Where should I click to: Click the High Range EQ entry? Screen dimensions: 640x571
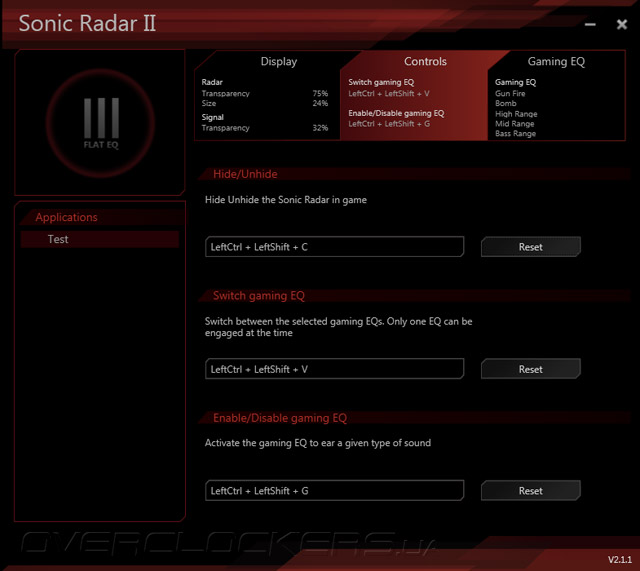(516, 114)
